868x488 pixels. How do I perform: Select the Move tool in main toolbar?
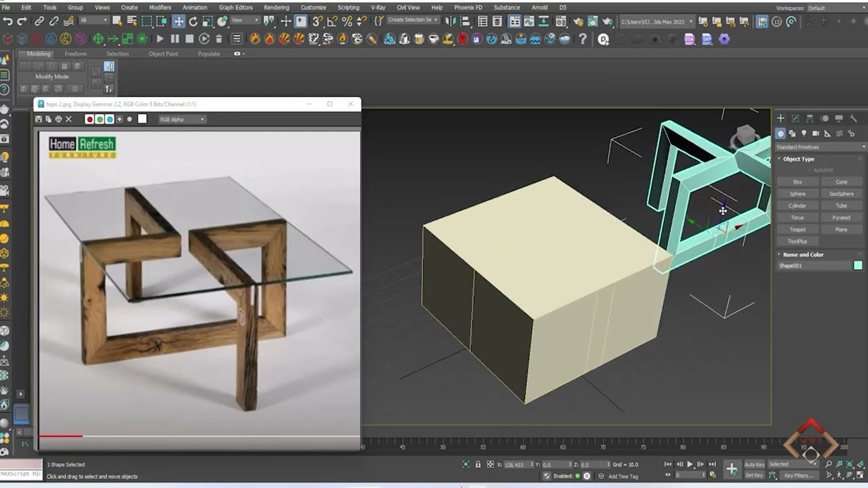pyautogui.click(x=178, y=21)
